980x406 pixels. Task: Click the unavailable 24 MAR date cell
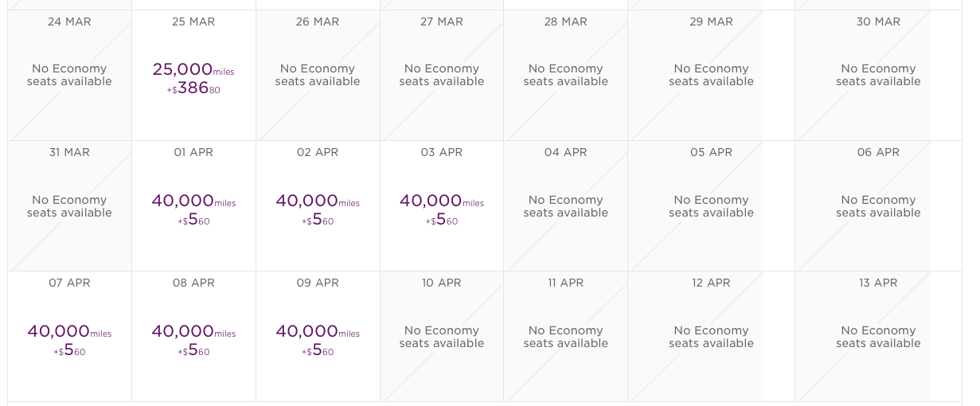69,76
